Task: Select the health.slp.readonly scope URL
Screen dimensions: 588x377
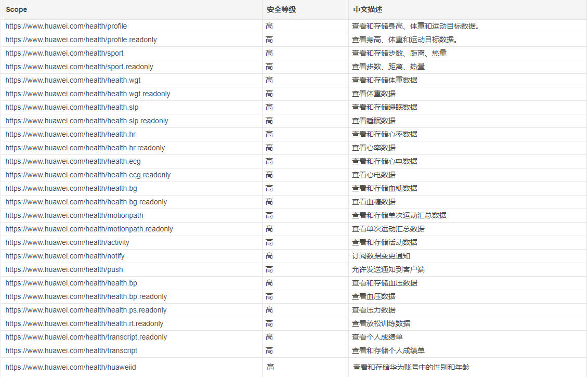Action: (x=87, y=121)
